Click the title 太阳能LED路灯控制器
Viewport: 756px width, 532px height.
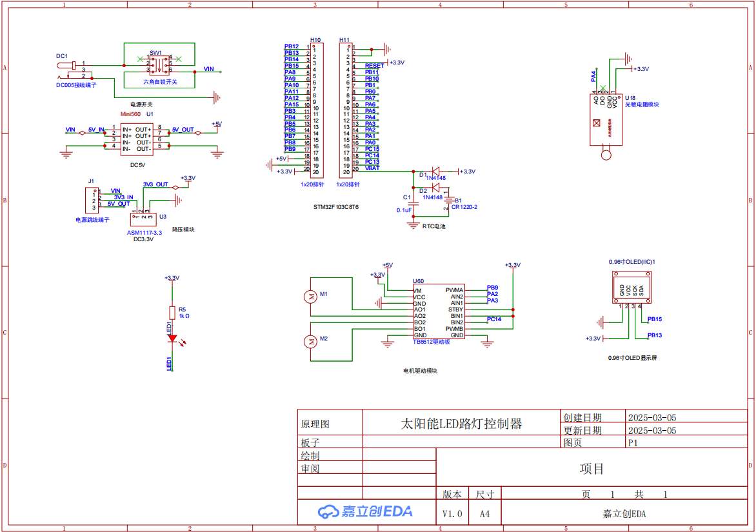pos(461,424)
